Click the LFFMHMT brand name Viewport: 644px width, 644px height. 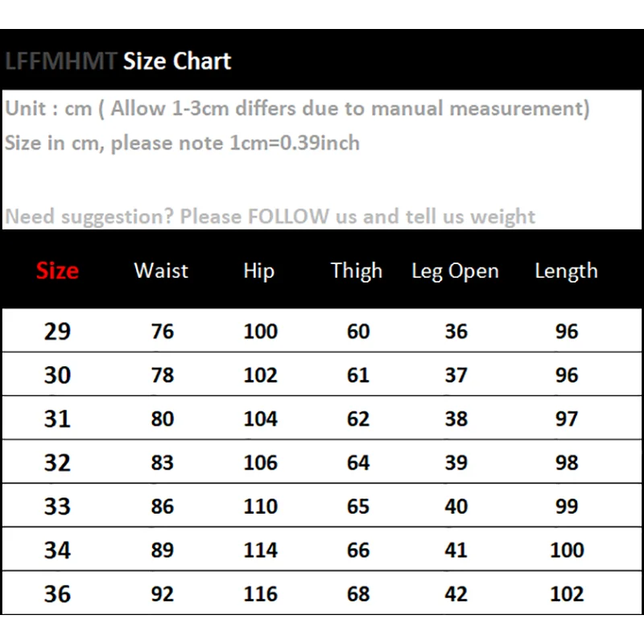[61, 61]
